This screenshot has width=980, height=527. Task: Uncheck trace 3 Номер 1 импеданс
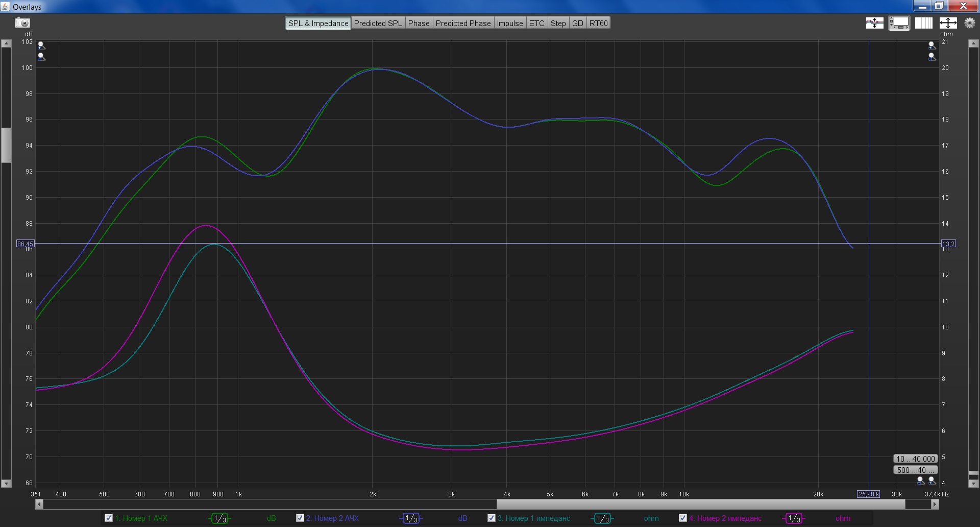coord(492,518)
